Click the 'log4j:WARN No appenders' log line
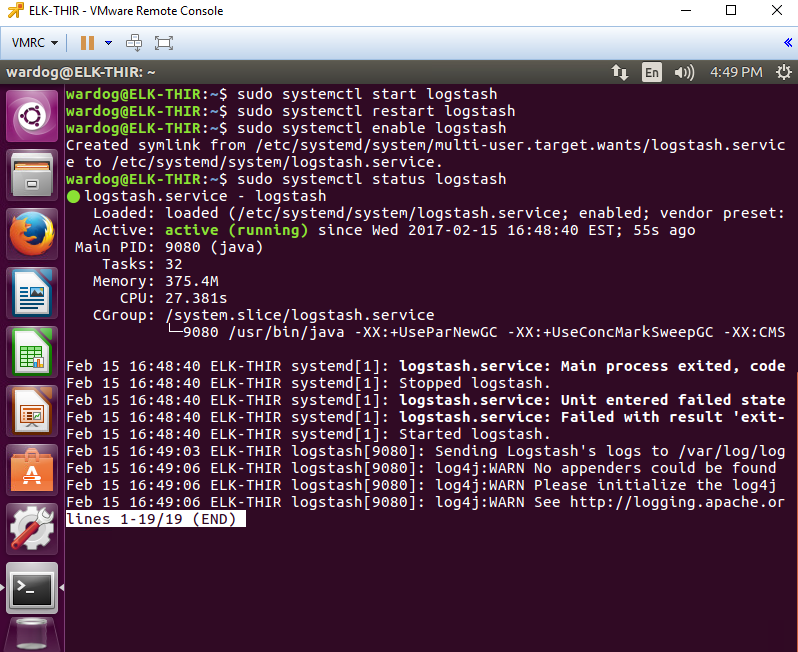Screen dimensions: 798x652 (x=421, y=468)
